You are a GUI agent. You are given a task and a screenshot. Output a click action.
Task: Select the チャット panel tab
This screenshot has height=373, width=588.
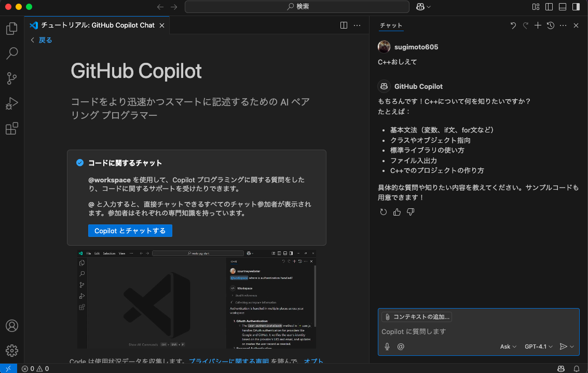391,25
